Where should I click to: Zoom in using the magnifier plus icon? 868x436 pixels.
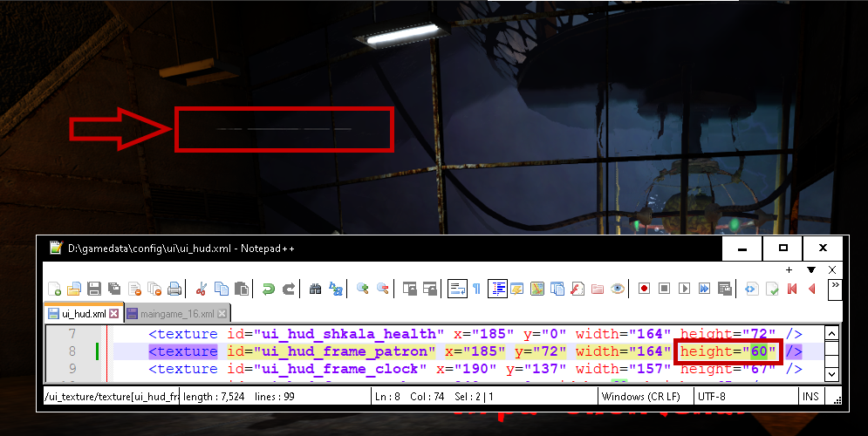(363, 289)
